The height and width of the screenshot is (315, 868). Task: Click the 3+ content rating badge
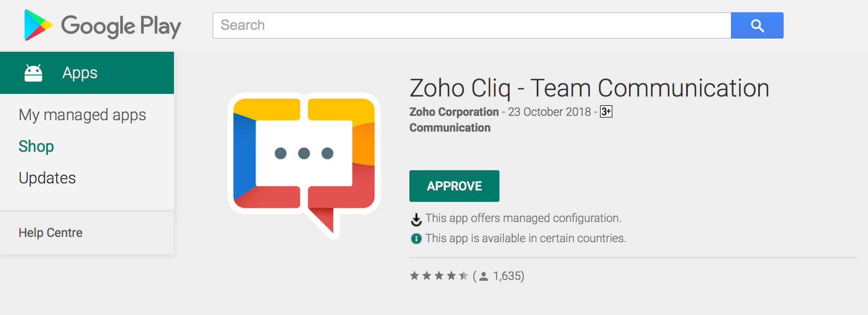tap(606, 112)
